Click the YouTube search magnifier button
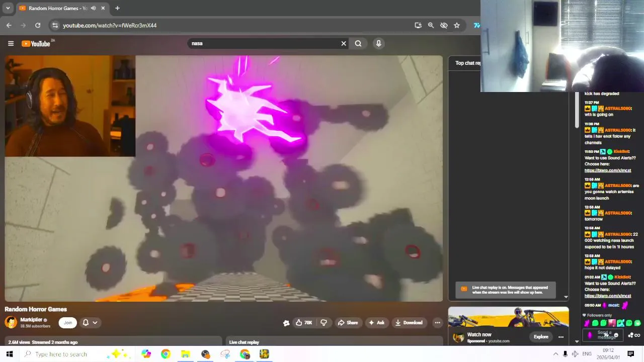Screen dimensions: 644x362 click(x=358, y=43)
